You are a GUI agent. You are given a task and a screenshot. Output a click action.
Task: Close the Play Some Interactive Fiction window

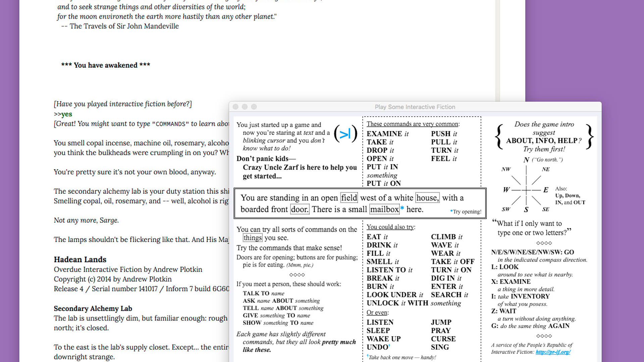[x=235, y=107]
